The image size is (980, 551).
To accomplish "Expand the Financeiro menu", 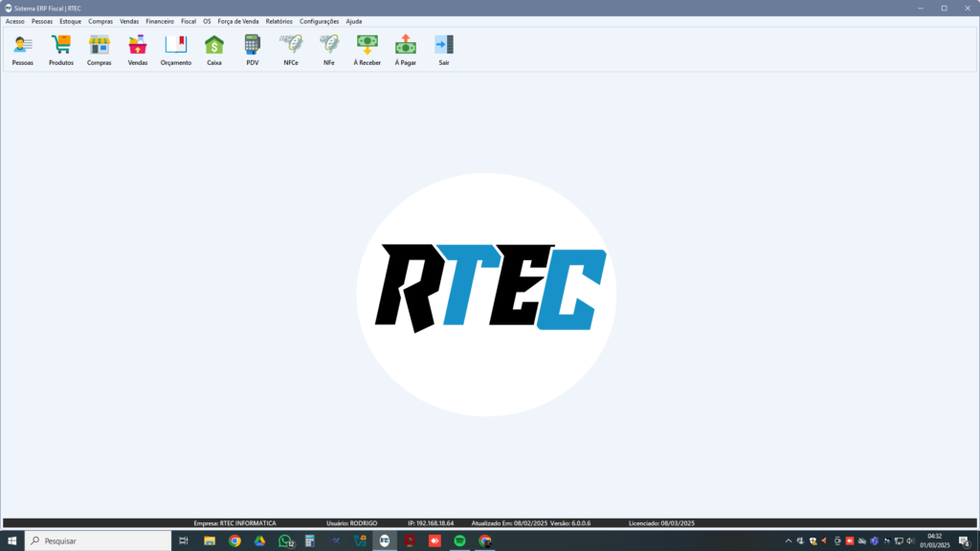I will (160, 21).
